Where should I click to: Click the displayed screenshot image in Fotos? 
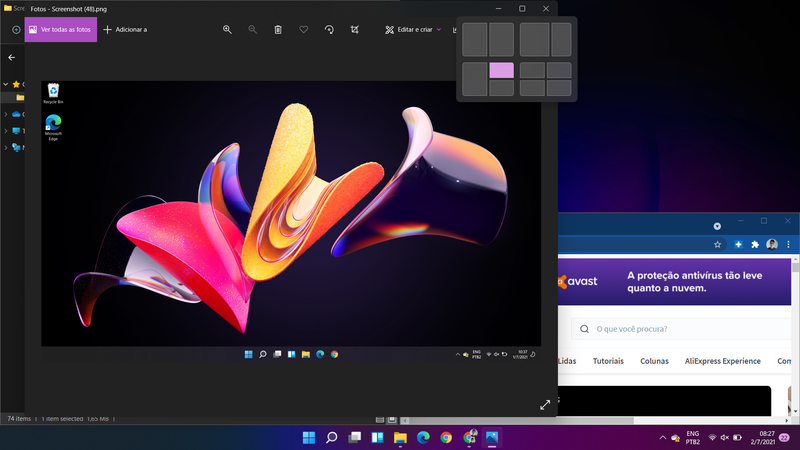[x=291, y=221]
